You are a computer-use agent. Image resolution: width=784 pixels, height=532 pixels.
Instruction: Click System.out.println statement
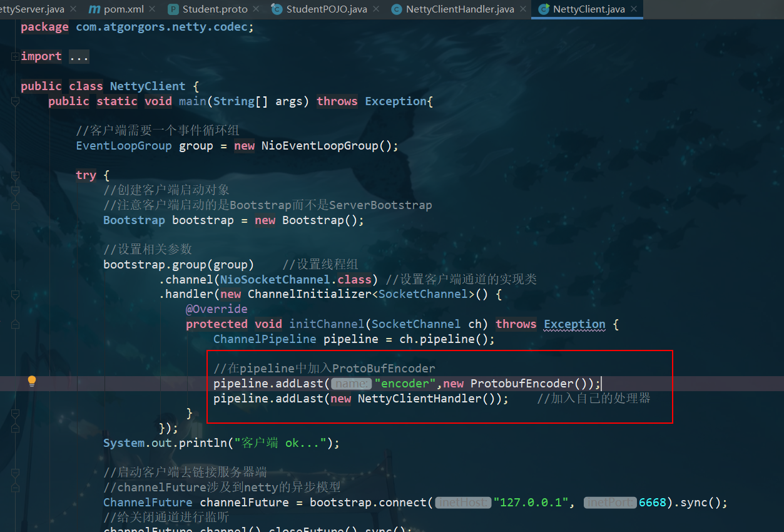pos(221,443)
